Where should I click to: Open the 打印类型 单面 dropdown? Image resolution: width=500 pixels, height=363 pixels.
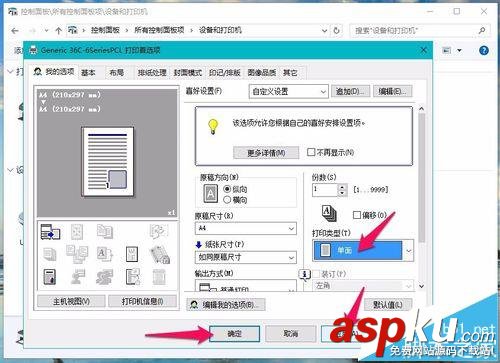(363, 250)
